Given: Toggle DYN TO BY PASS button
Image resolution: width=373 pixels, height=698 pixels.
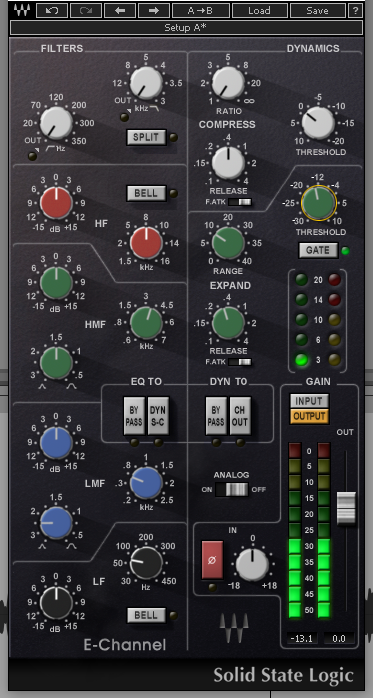Looking at the screenshot, I should coord(216,415).
